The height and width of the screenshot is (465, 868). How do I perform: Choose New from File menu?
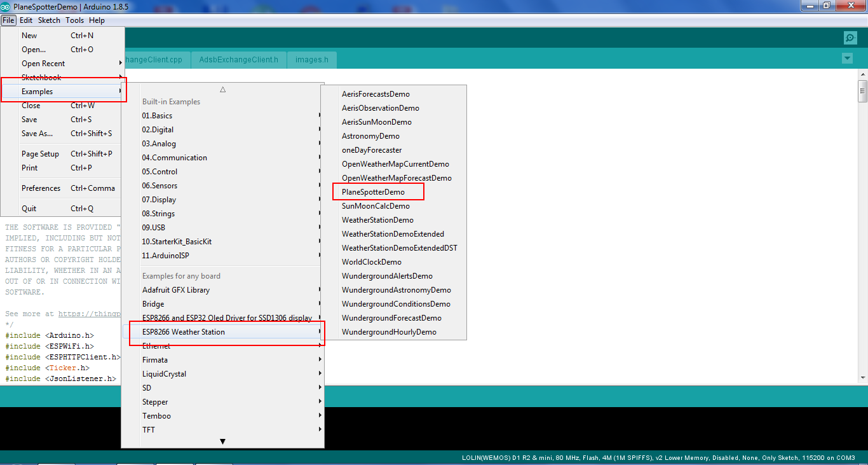(63, 36)
